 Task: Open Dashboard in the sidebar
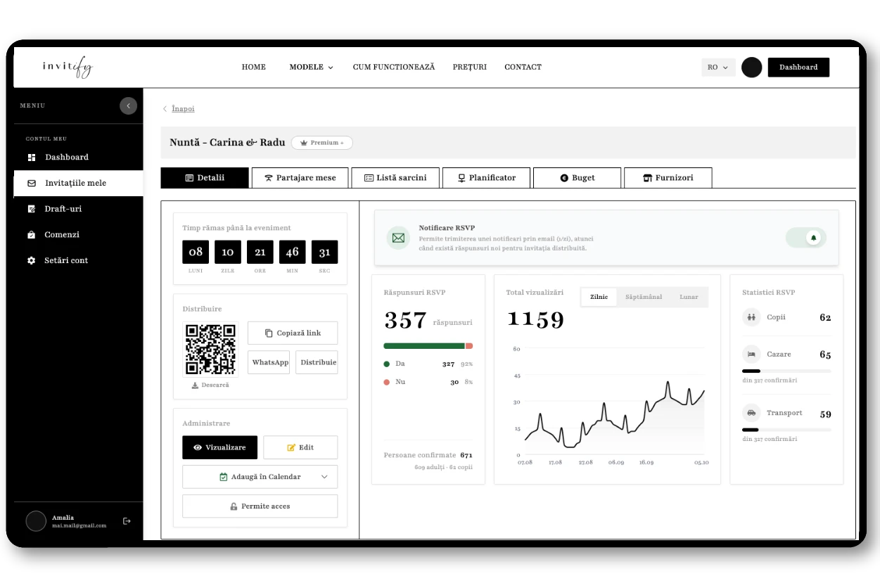click(x=67, y=157)
